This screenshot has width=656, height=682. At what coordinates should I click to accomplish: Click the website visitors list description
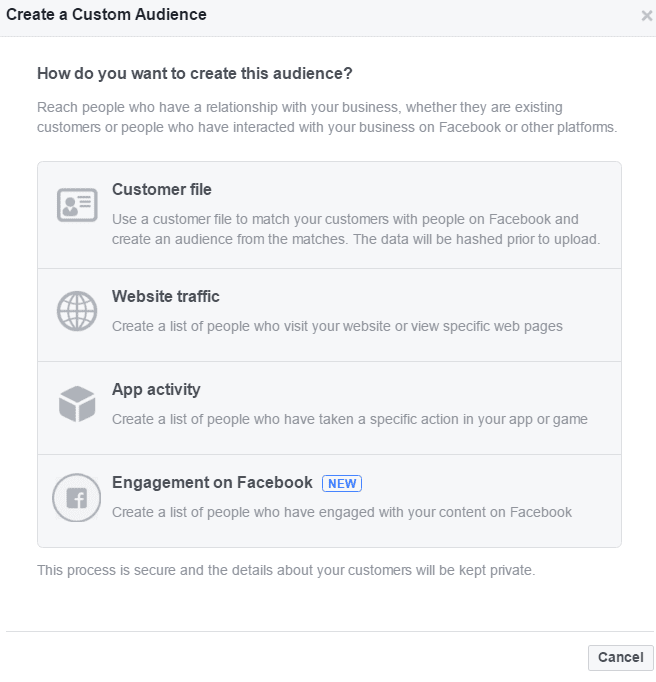(x=337, y=326)
